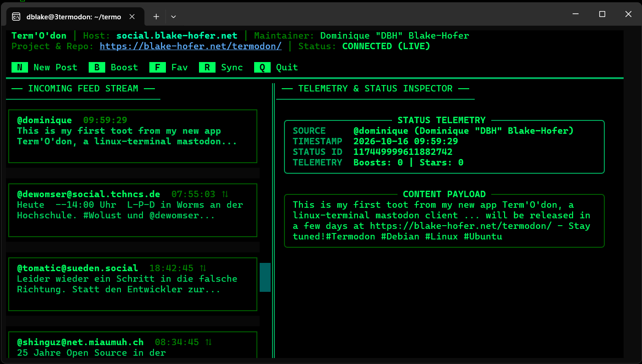Click the #Linux hashtag in content payload
The height and width of the screenshot is (364, 642).
click(x=442, y=237)
